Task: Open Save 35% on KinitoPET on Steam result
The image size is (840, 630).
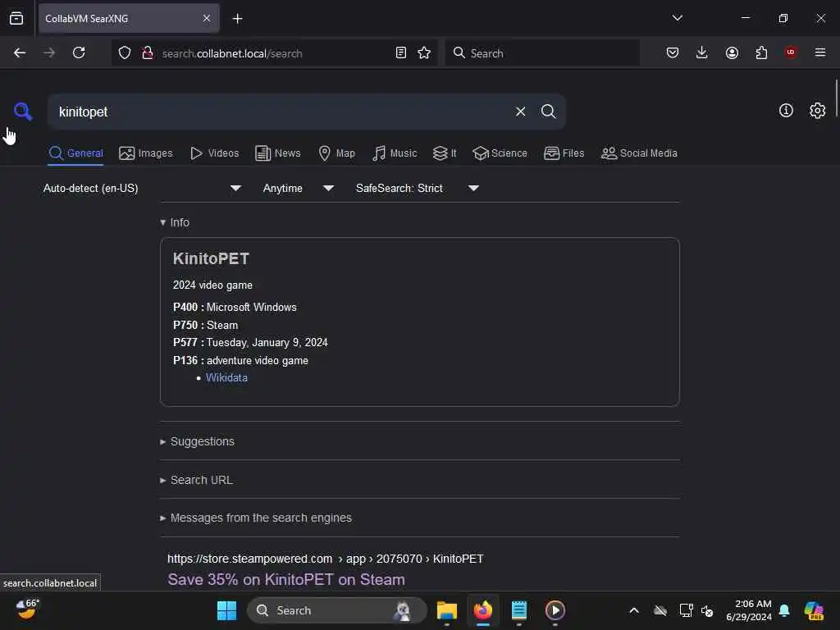Action: pos(286,580)
